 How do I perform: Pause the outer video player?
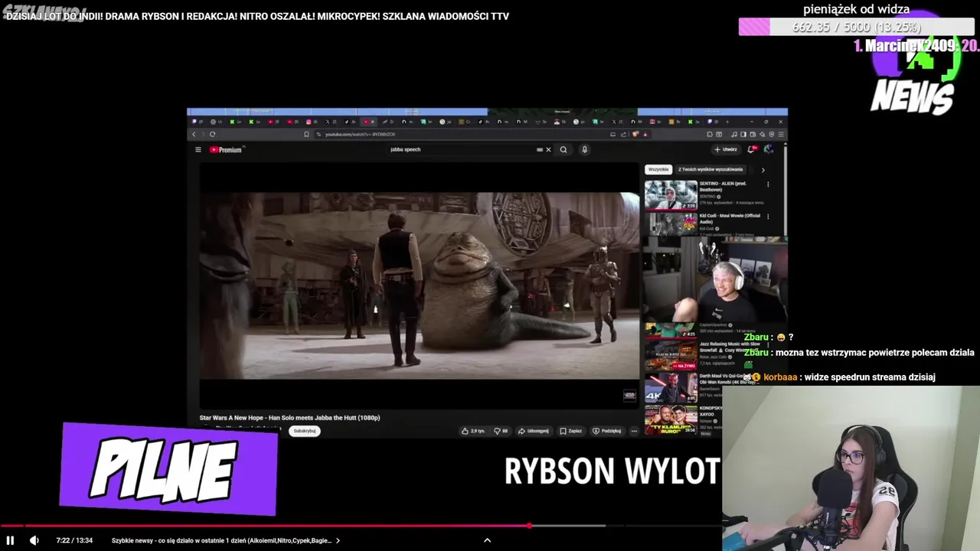pos(10,540)
